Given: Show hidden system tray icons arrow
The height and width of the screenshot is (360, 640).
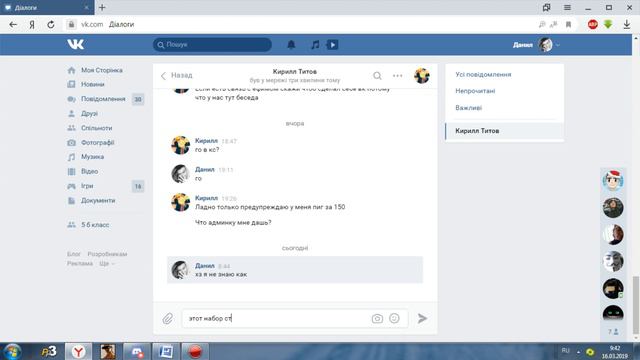Looking at the screenshot, I should point(578,351).
